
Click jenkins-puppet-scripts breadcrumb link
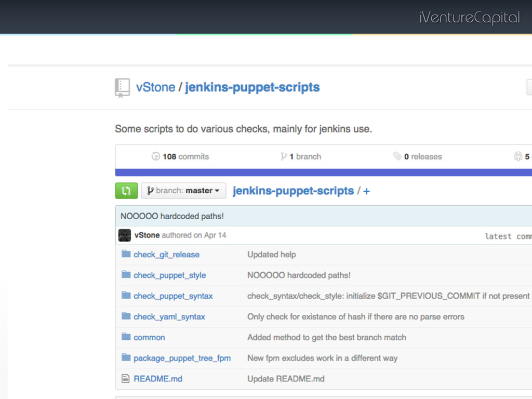pos(293,191)
